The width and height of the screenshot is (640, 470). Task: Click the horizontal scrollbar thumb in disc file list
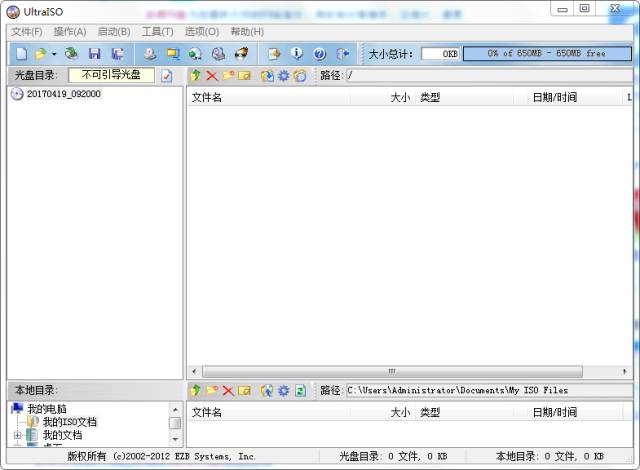click(x=392, y=371)
